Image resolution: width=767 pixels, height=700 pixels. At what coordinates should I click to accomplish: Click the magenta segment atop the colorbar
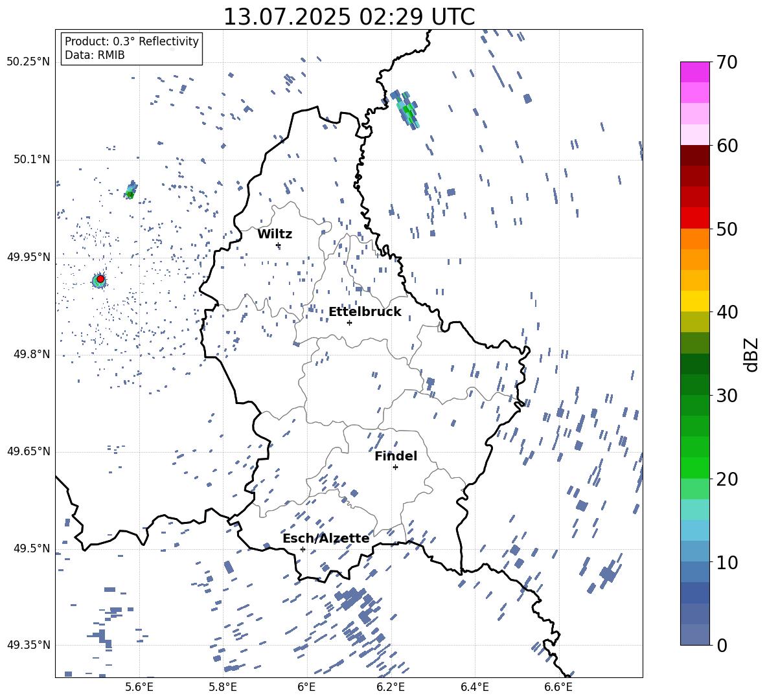(694, 72)
